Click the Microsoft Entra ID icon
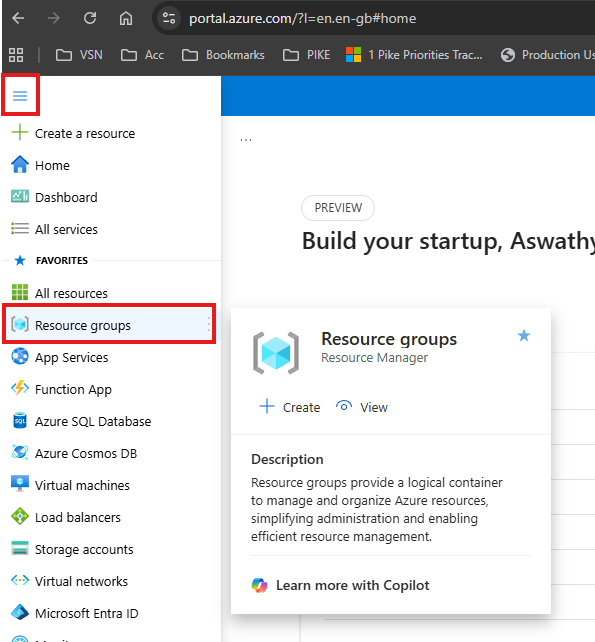 pos(20,613)
